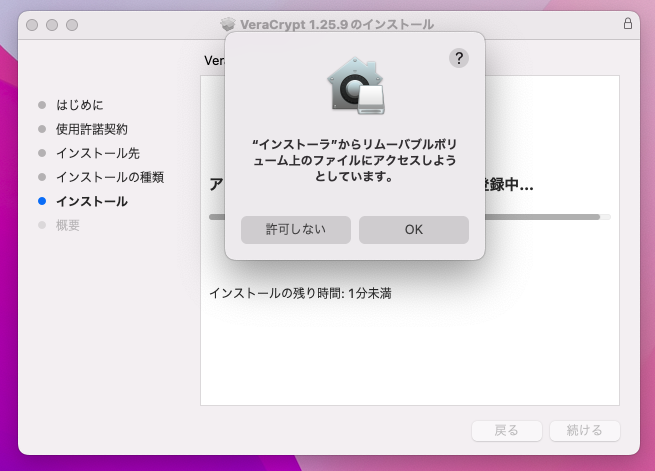The image size is (655, 471).
Task: Click the lock icon in the title bar
Action: (x=627, y=23)
